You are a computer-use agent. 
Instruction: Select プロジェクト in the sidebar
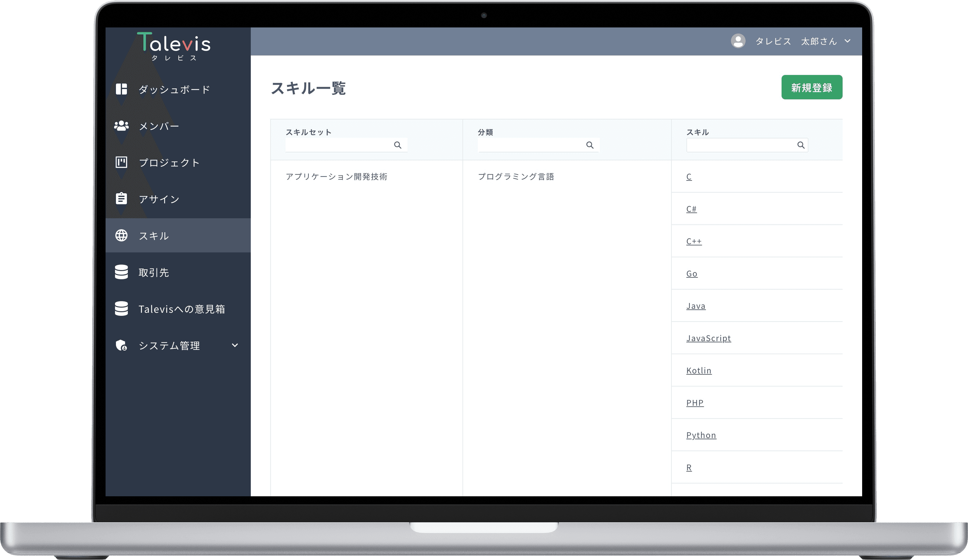click(178, 162)
